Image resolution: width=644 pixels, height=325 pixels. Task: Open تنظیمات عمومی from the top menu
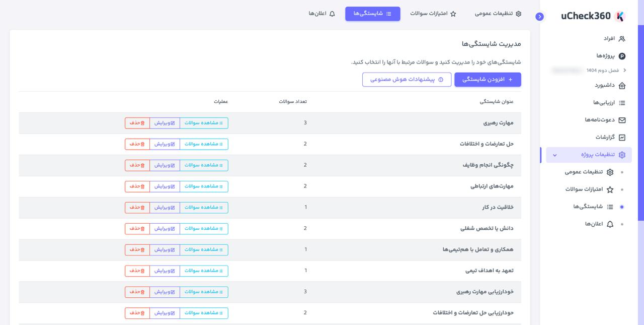pyautogui.click(x=498, y=14)
